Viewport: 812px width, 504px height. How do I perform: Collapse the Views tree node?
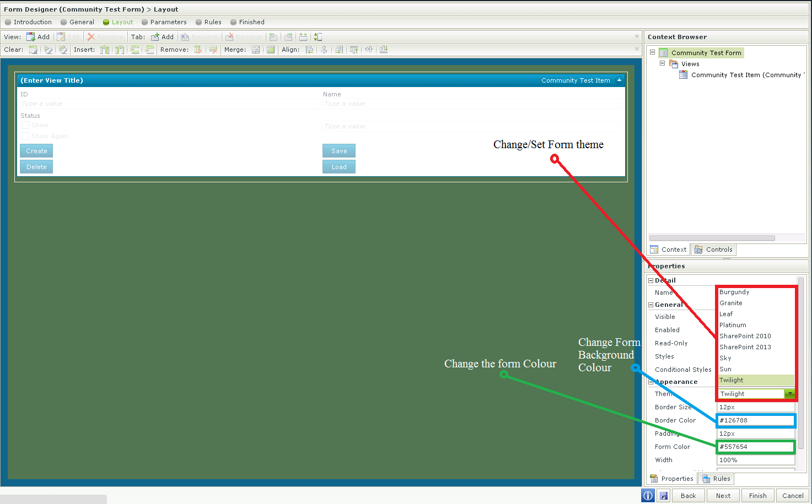pyautogui.click(x=663, y=63)
